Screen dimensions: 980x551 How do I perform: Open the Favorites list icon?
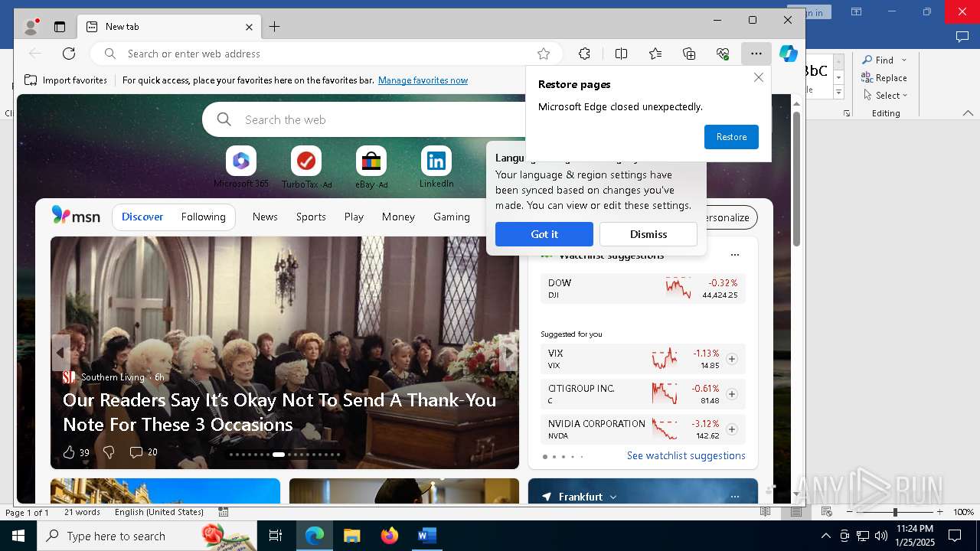pyautogui.click(x=655, y=54)
